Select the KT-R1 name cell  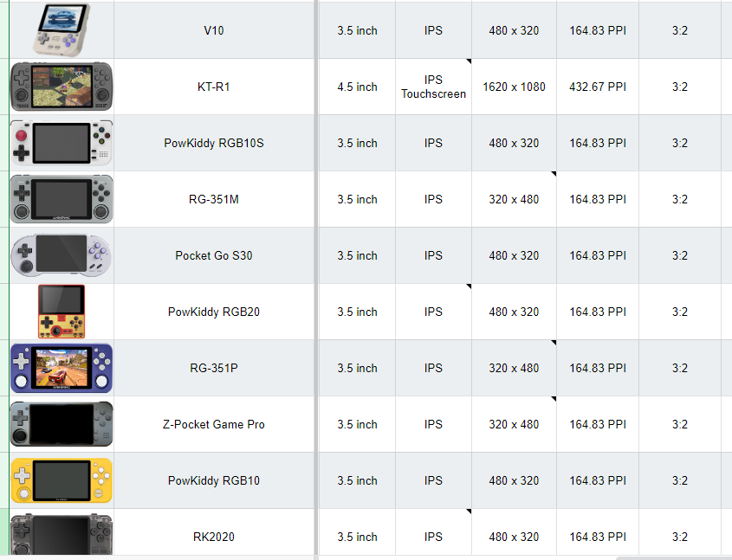coord(214,87)
